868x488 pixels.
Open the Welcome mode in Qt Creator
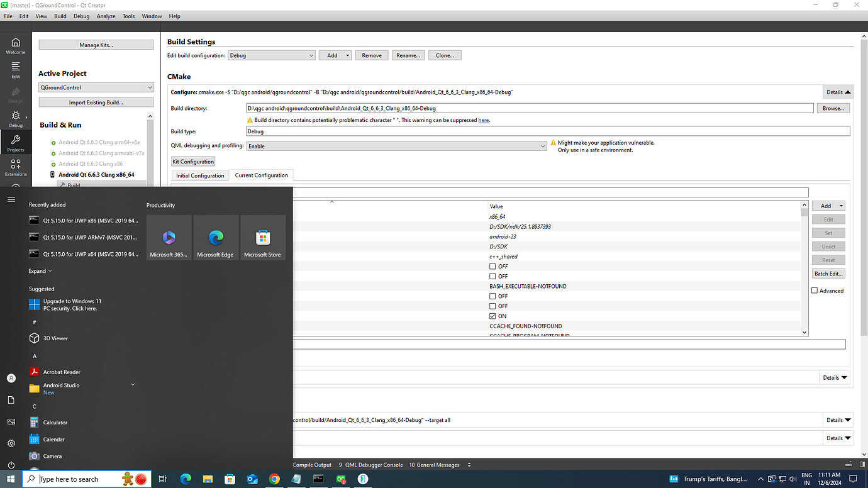(x=14, y=44)
